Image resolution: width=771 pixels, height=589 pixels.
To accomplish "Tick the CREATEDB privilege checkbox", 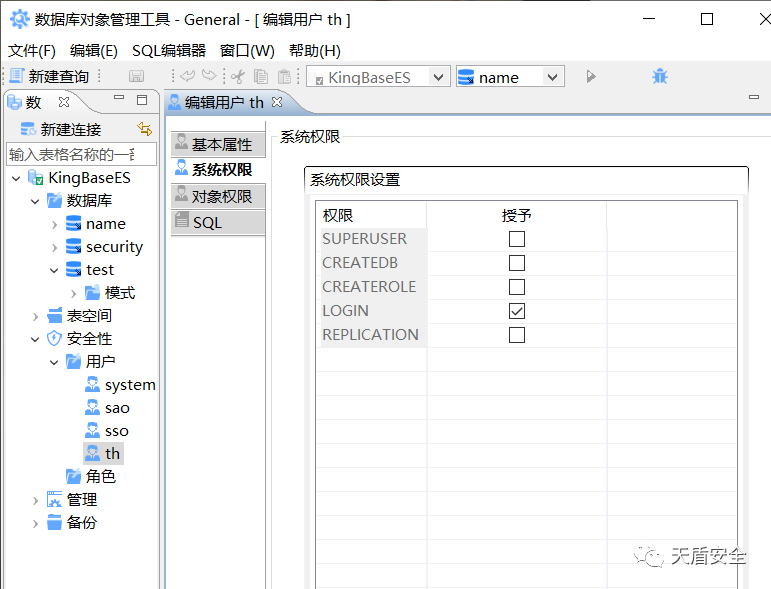I will tap(517, 263).
